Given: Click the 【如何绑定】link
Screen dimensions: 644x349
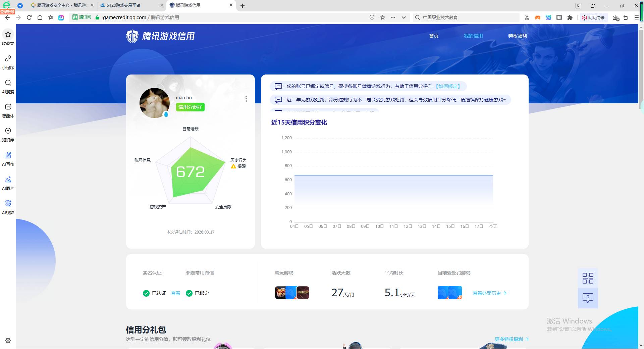Looking at the screenshot, I should tap(448, 86).
